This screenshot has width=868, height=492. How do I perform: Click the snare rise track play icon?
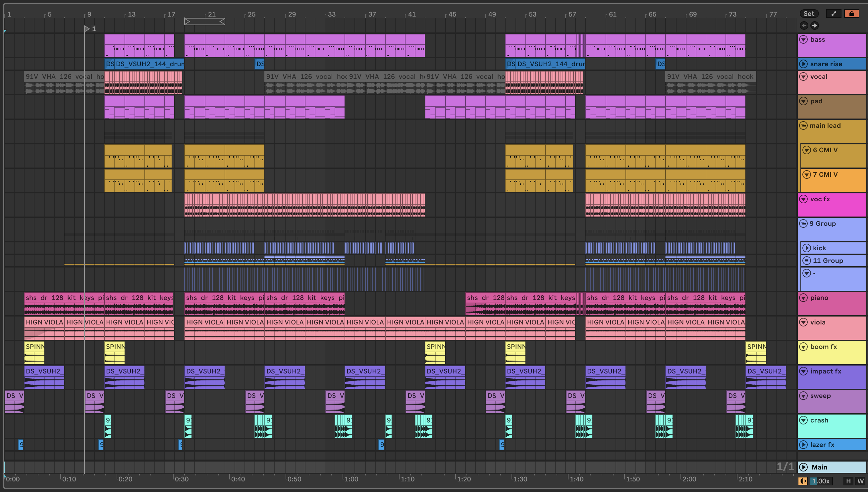tap(803, 64)
